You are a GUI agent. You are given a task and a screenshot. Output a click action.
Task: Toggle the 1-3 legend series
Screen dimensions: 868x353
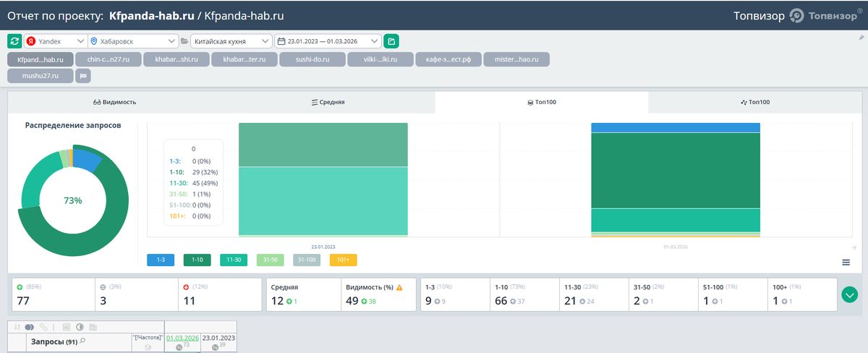[161, 260]
